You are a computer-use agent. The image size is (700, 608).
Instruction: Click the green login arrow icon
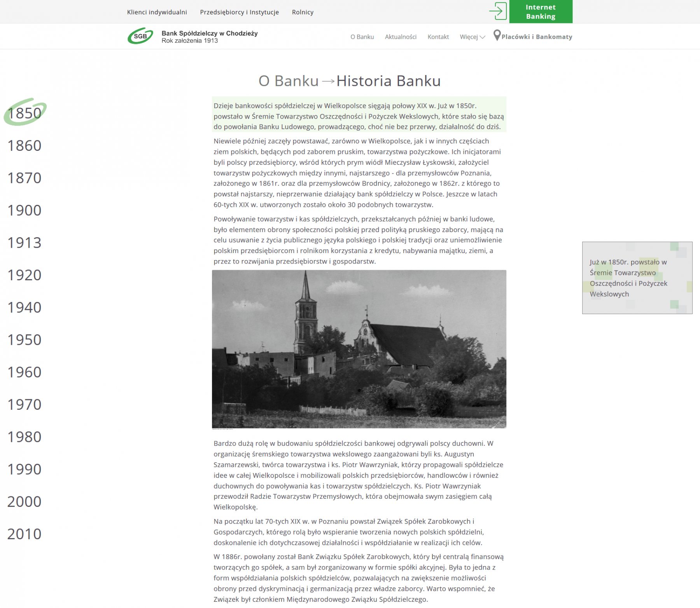pyautogui.click(x=498, y=11)
